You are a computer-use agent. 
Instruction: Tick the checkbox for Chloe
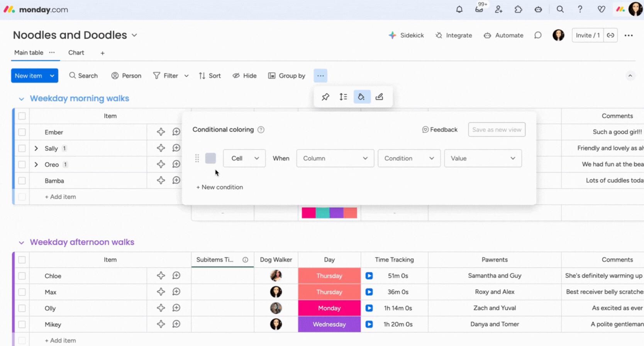[x=22, y=276]
